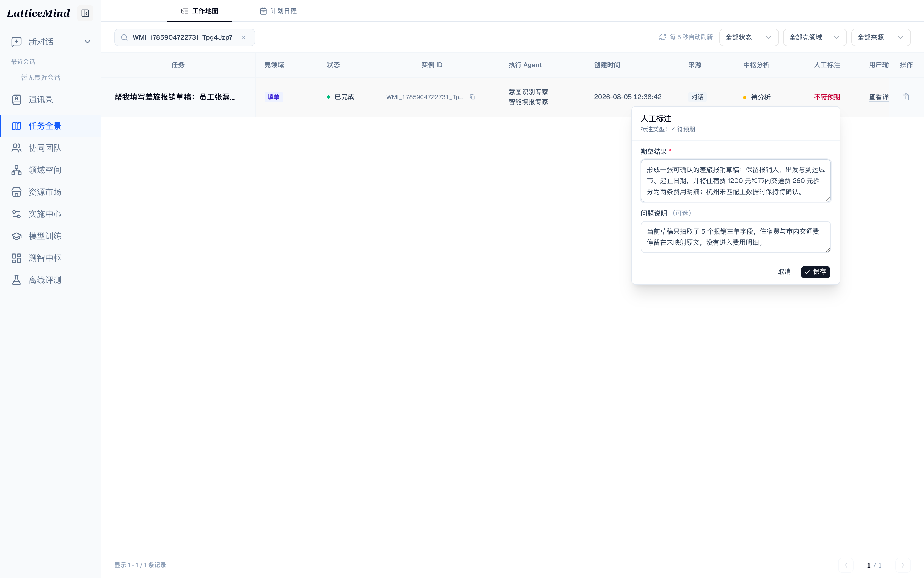The height and width of the screenshot is (578, 924).
Task: Click the 不符预期 annotation label
Action: click(827, 97)
